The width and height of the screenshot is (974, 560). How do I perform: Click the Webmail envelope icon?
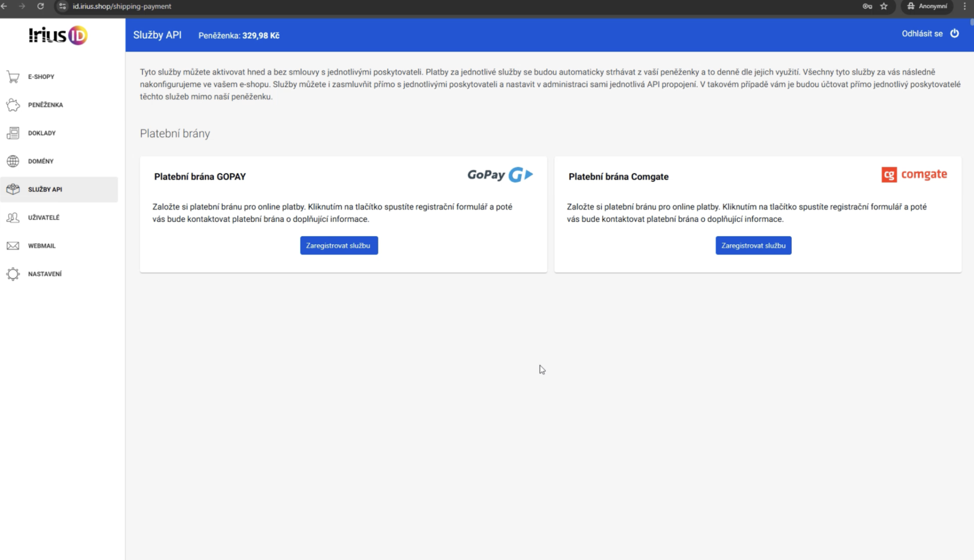point(13,246)
